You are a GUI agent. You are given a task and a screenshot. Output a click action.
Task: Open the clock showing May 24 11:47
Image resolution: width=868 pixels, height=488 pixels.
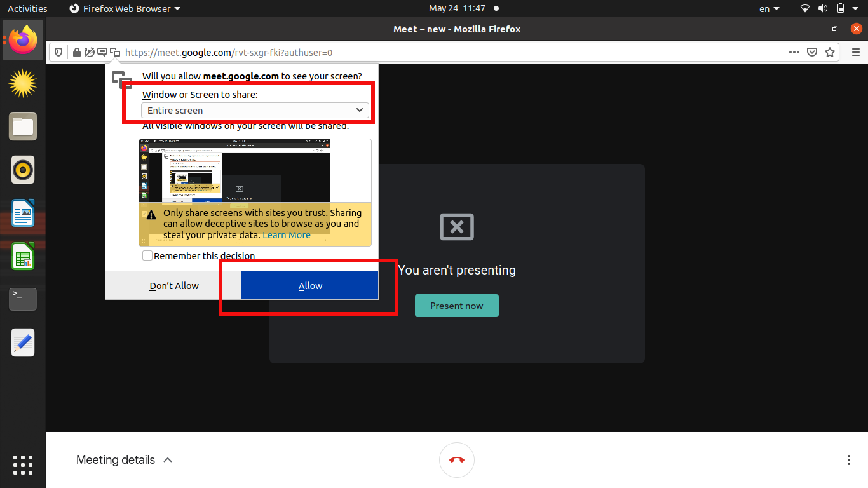(x=457, y=8)
